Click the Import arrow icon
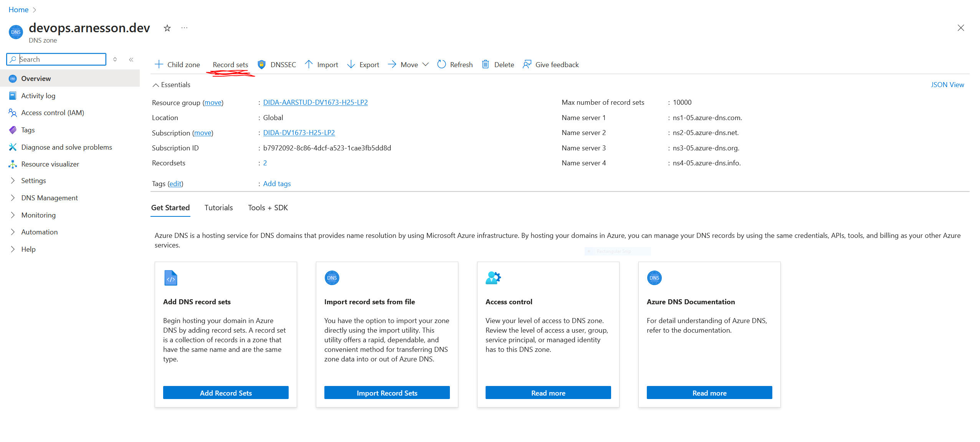This screenshot has width=980, height=442. [309, 64]
